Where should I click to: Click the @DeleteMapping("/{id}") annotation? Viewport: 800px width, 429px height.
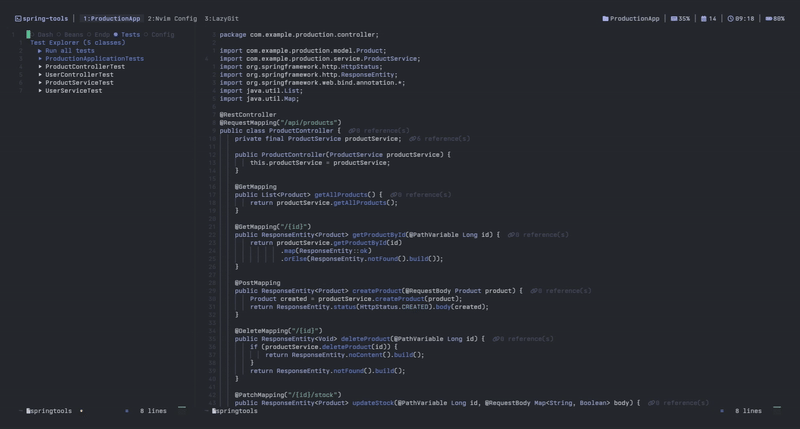[x=279, y=331]
